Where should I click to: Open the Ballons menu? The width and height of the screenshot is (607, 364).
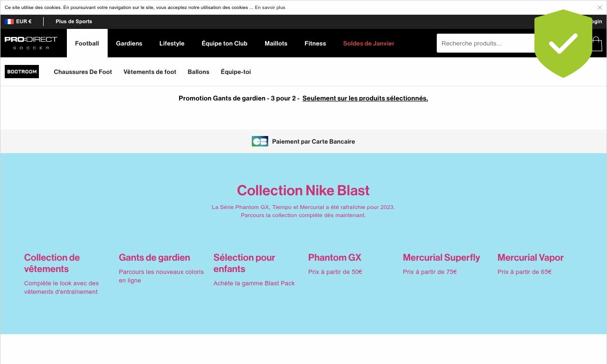[x=198, y=72]
